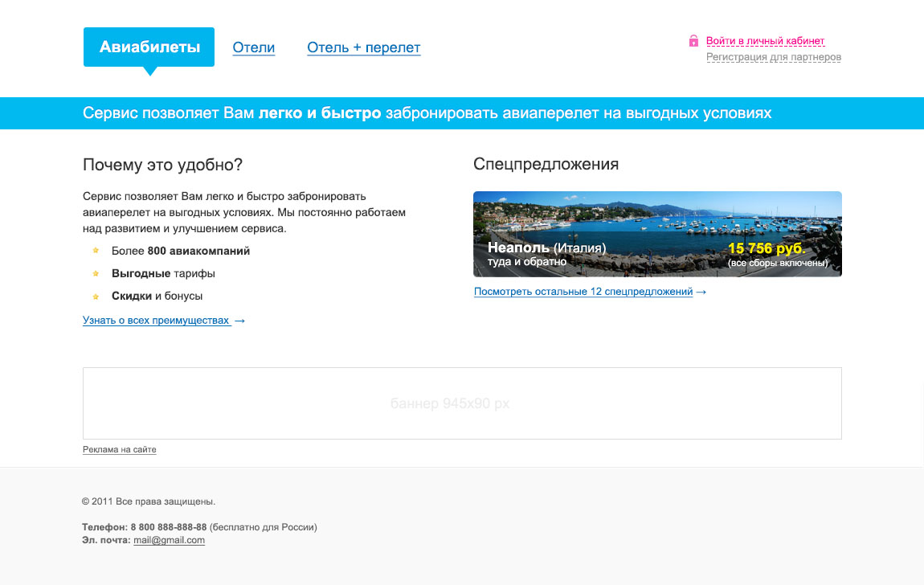The image size is (924, 585).
Task: View остальные 12 спецпредложений link
Action: click(x=583, y=292)
